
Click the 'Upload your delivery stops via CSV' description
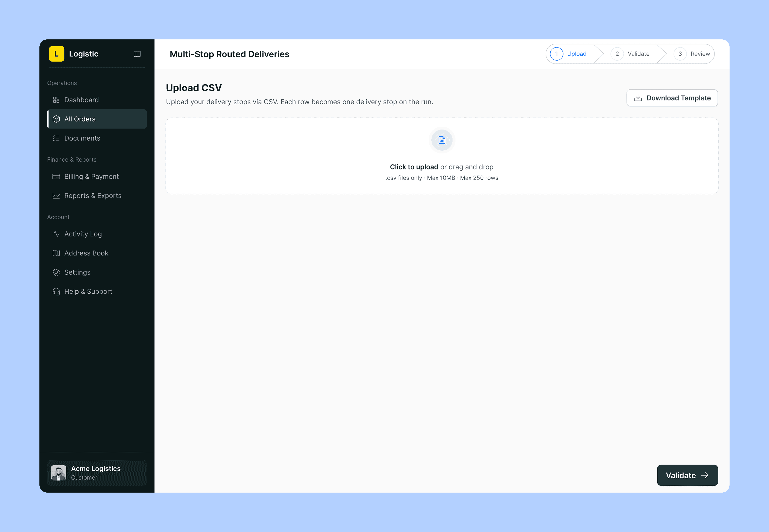[x=299, y=102]
